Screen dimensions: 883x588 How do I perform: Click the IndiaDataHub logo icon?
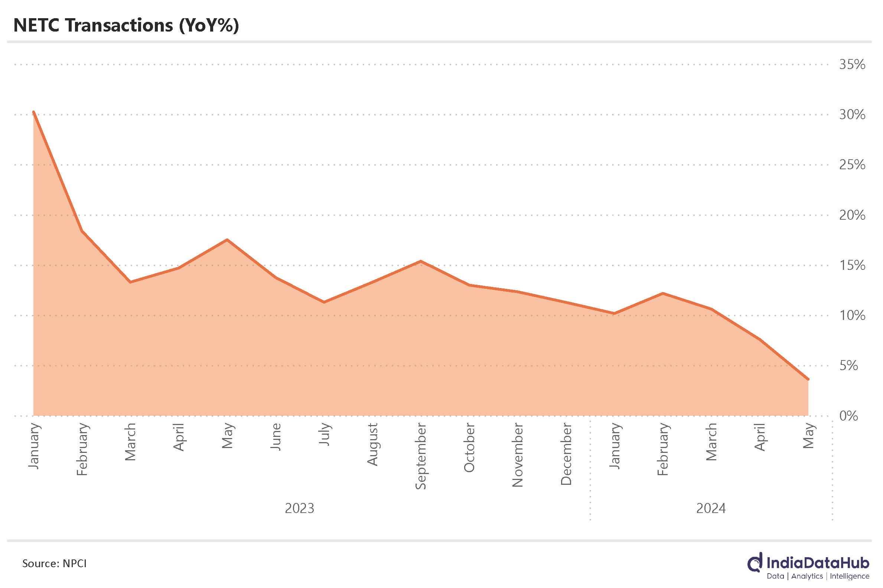pos(756,562)
